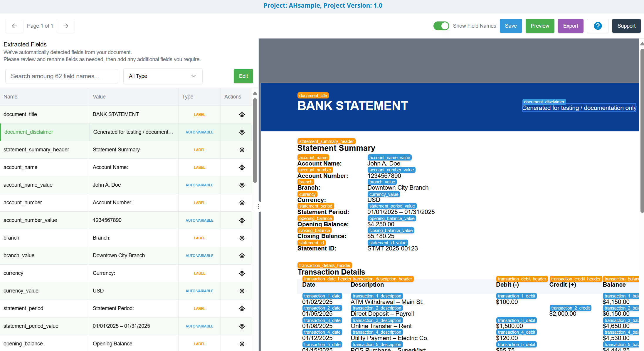Screen dimensions: 644x351
Task: Open help question mark icon
Action: point(598,26)
